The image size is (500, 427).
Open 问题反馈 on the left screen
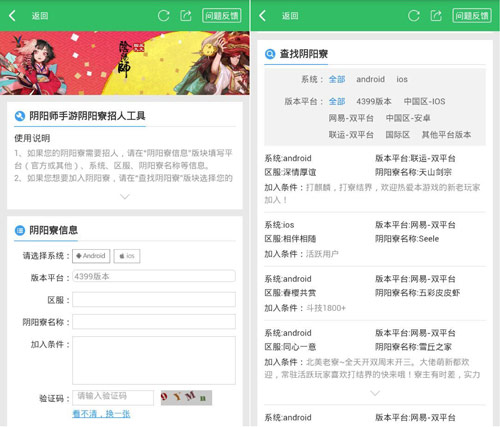coord(222,16)
